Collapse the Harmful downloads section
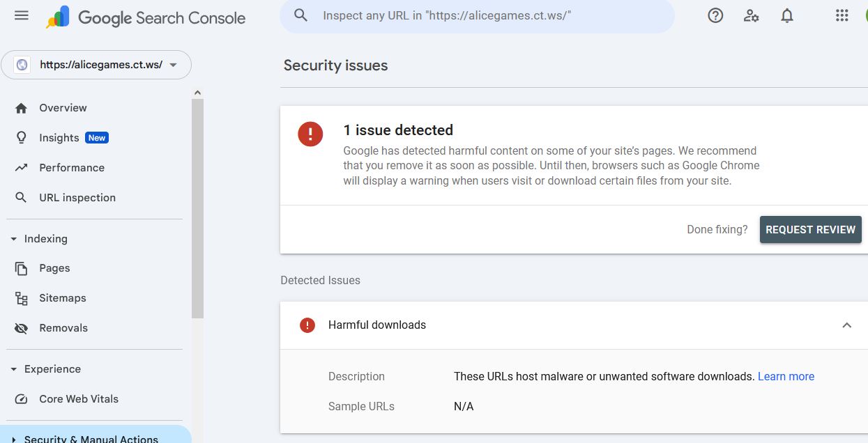The width and height of the screenshot is (868, 443). [846, 325]
